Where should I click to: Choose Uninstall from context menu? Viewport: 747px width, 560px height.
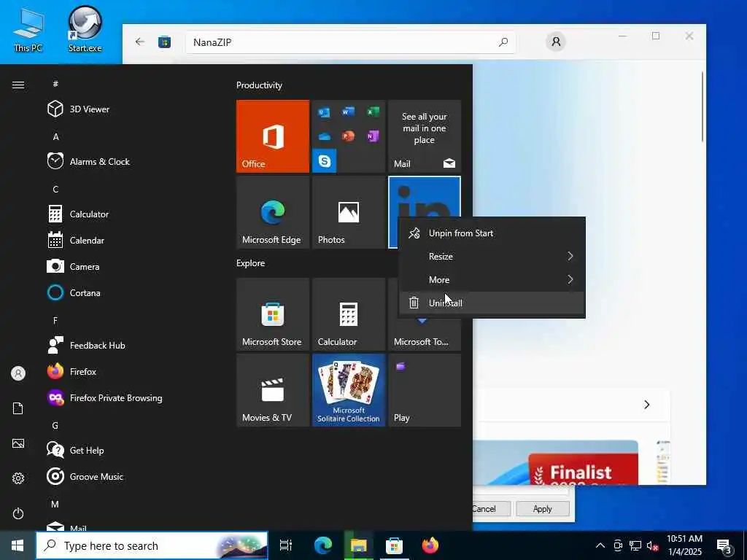click(x=492, y=303)
